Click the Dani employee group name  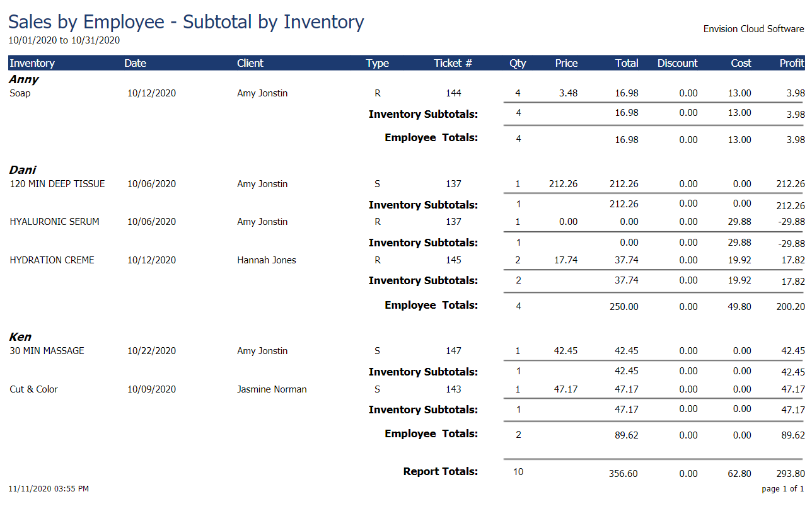click(x=23, y=170)
